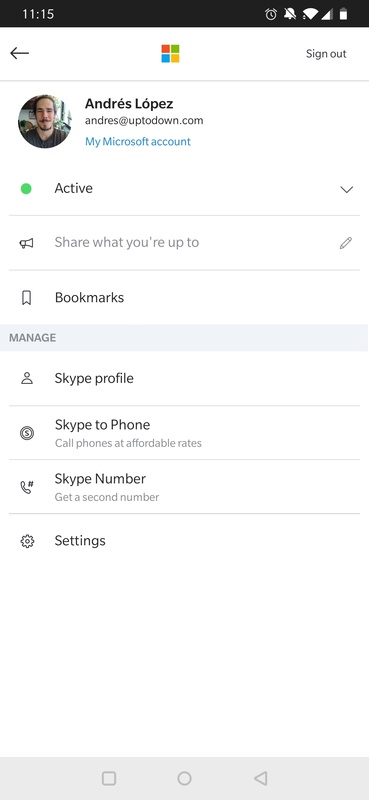
Task: Select the Skype Number option
Action: point(184,487)
